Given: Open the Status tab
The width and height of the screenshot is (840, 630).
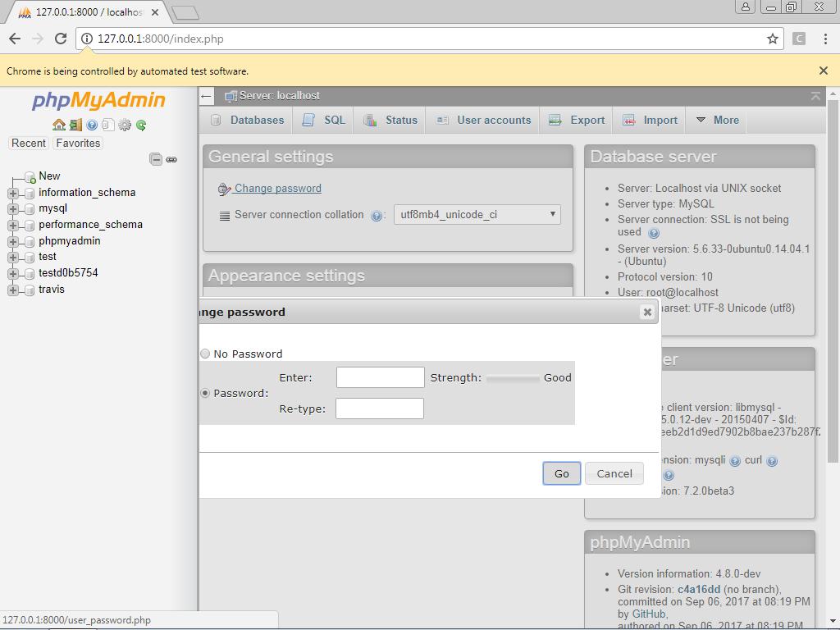Looking at the screenshot, I should click(x=390, y=121).
